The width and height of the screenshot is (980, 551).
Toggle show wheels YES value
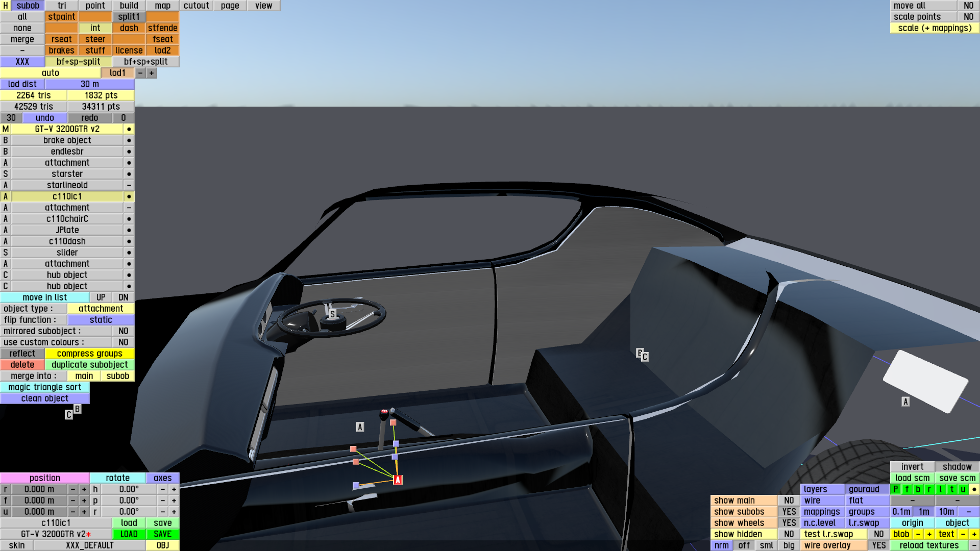click(x=789, y=523)
